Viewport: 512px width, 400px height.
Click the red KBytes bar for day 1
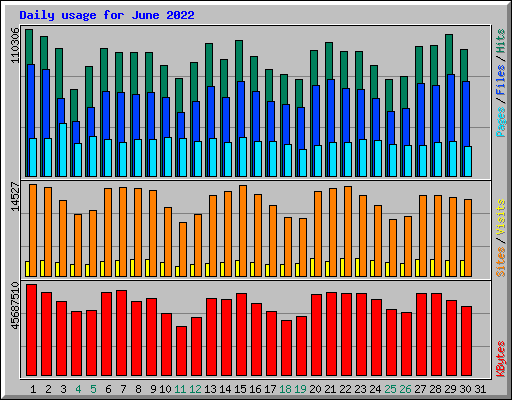(32, 330)
